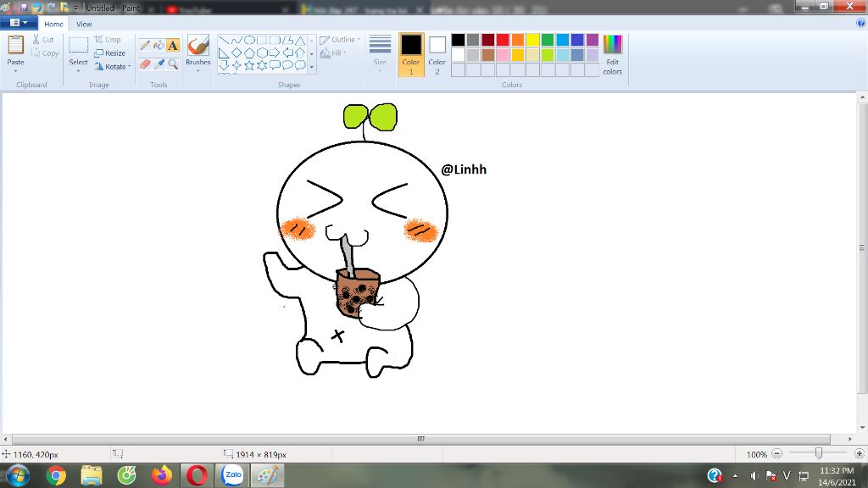This screenshot has width=868, height=488.
Task: Activate Color 2 background selector
Action: click(437, 54)
